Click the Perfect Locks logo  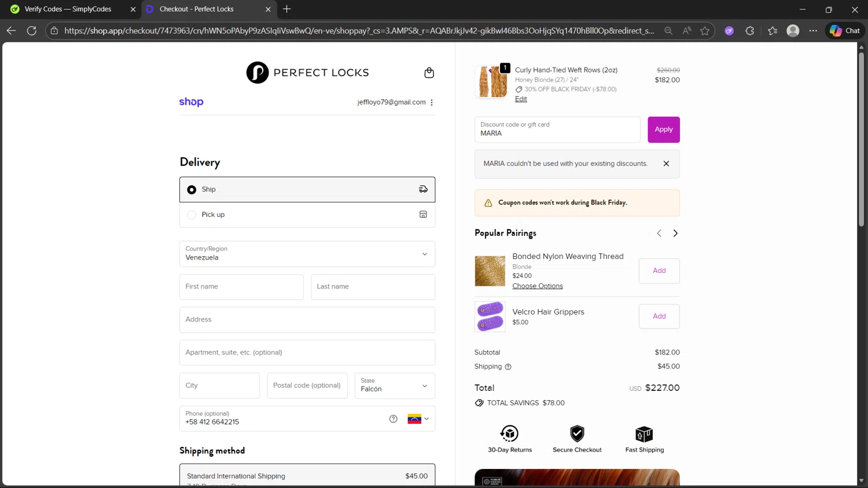point(307,73)
